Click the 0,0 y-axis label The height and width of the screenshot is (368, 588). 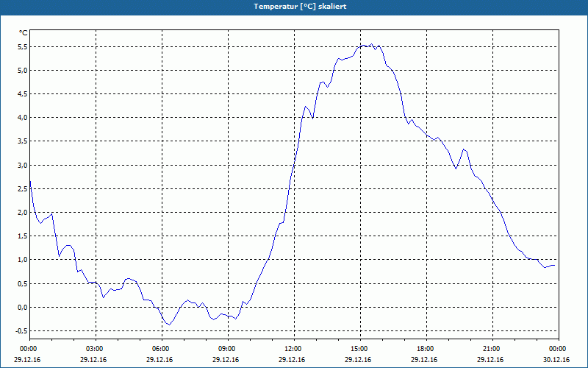pos(23,308)
